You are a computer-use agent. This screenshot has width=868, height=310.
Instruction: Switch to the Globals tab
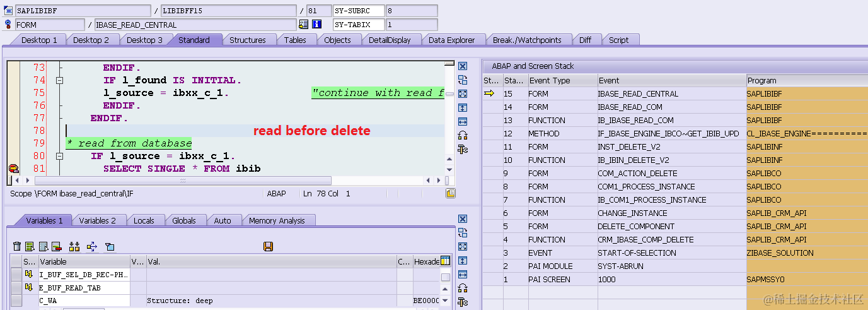(x=184, y=220)
